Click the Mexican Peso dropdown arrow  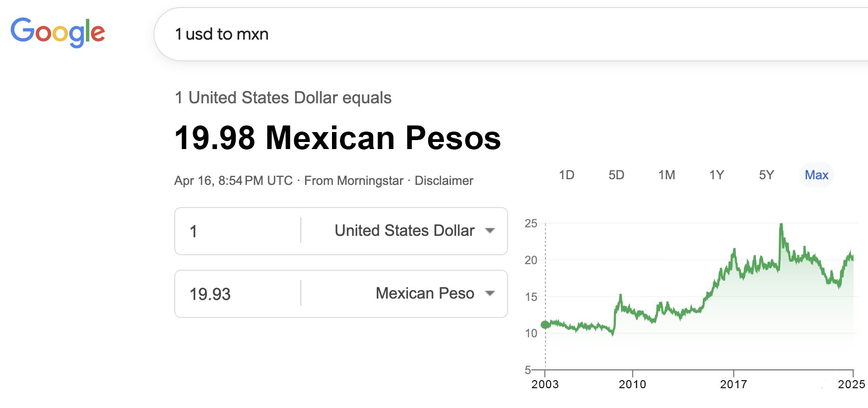pyautogui.click(x=490, y=293)
